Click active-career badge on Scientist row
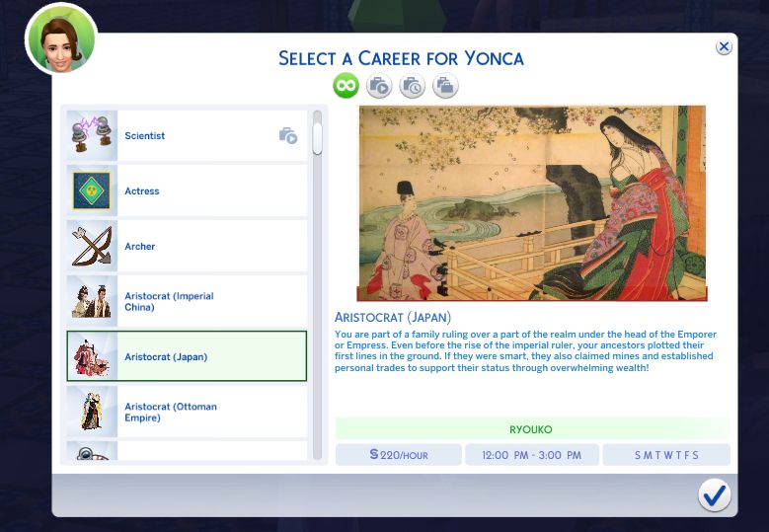Image resolution: width=769 pixels, height=532 pixels. [x=288, y=136]
